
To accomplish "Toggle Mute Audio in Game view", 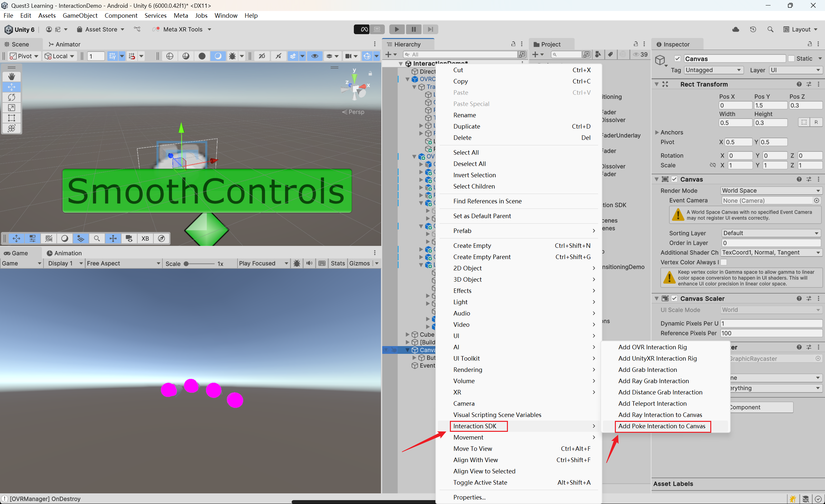I will [309, 263].
